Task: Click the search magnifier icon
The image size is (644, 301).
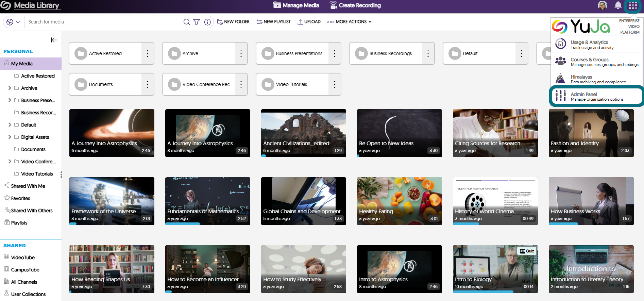Action: click(x=187, y=22)
